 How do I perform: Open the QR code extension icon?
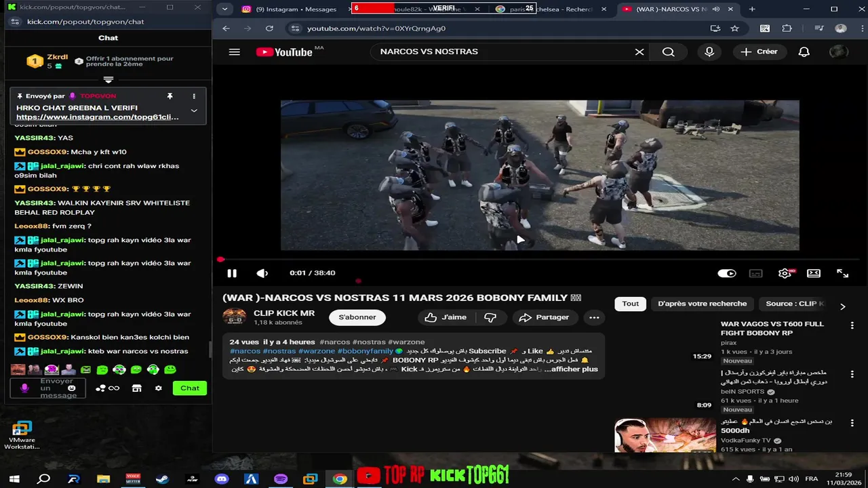click(765, 28)
